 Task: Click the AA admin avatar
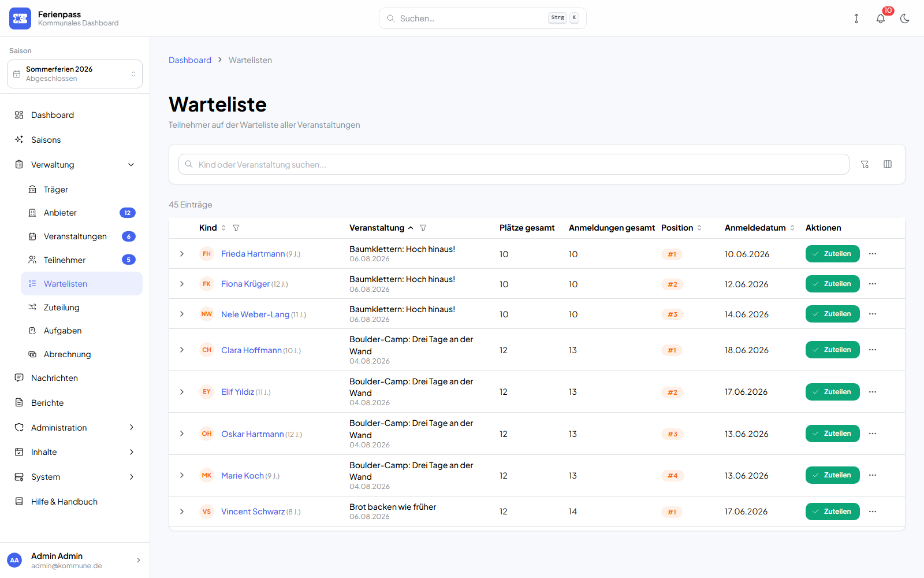[14, 560]
